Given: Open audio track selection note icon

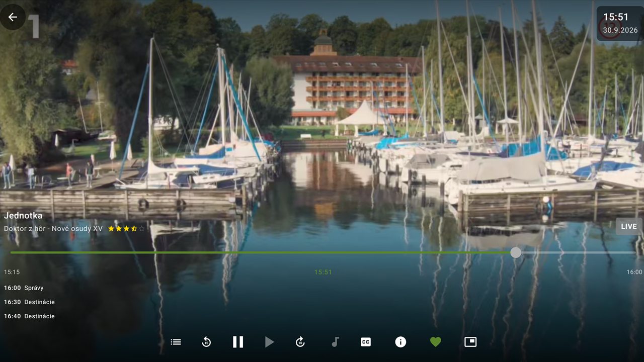Looking at the screenshot, I should pyautogui.click(x=335, y=342).
